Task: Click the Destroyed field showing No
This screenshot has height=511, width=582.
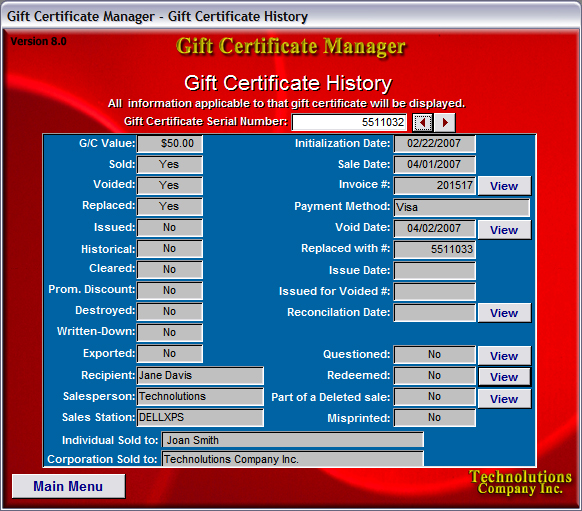Action: [x=170, y=311]
